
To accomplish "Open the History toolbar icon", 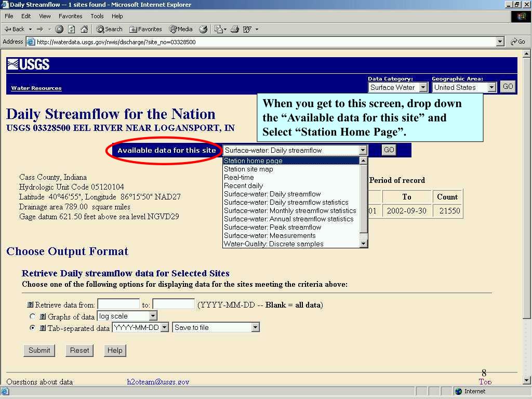I will (203, 29).
